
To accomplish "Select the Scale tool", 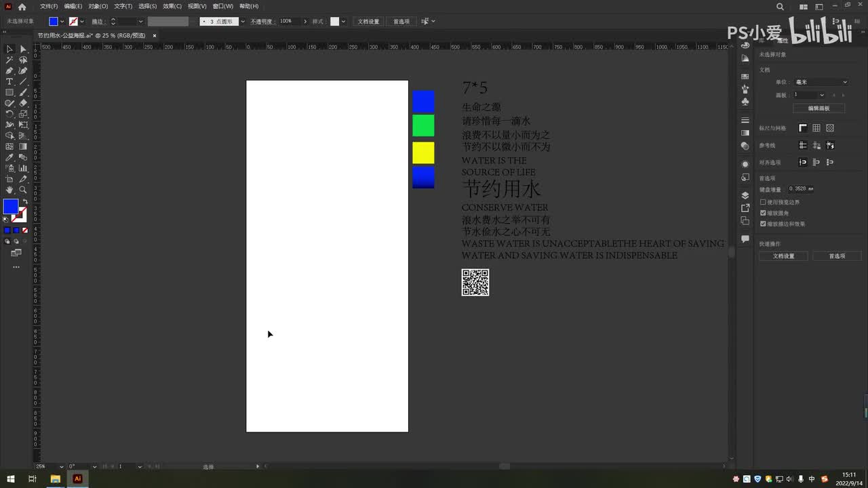I will 23,114.
